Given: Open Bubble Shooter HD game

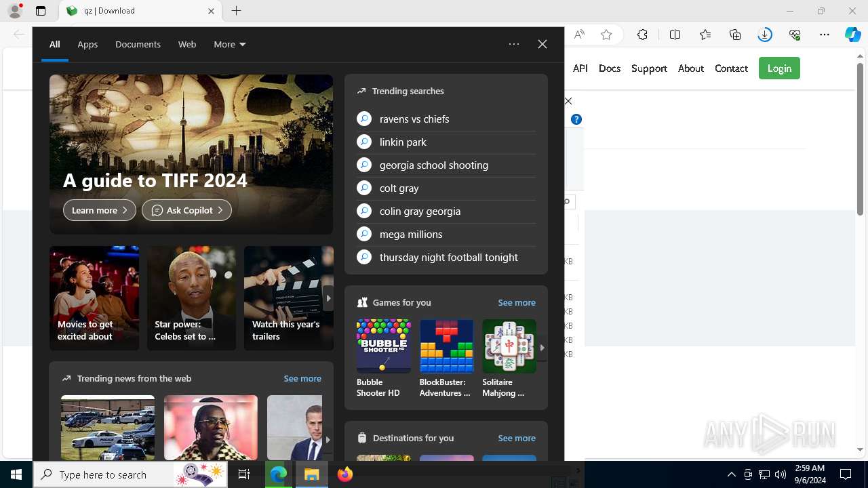Looking at the screenshot, I should click(x=384, y=359).
